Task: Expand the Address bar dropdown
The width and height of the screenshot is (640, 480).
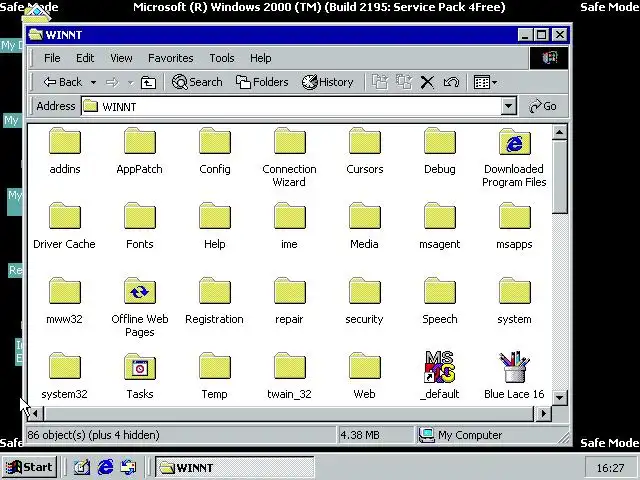Action: point(508,107)
